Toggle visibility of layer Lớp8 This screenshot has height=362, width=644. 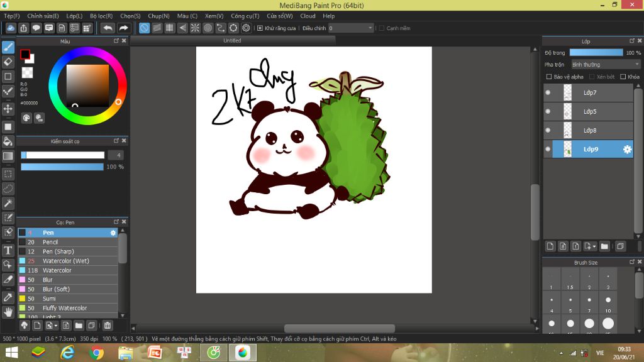548,131
